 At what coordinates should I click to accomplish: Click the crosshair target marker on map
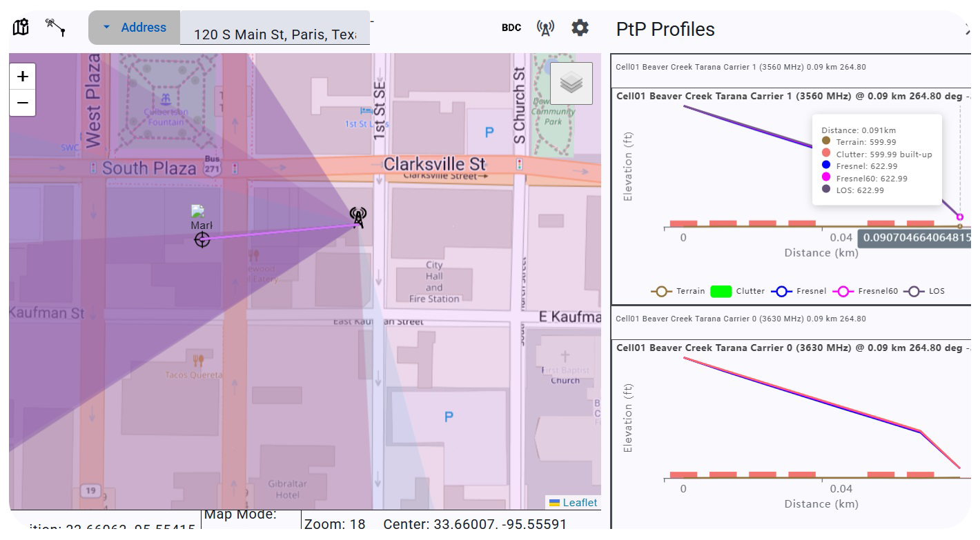click(202, 240)
